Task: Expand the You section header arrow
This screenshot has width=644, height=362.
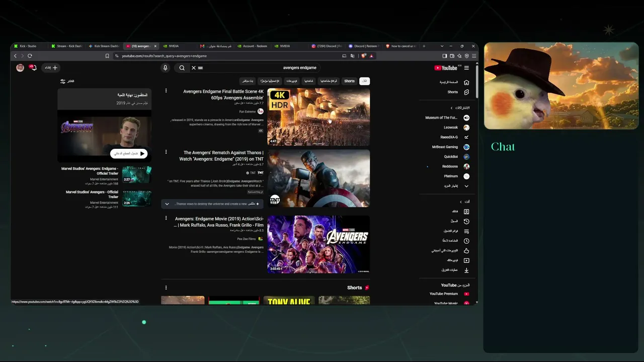Action: (460, 202)
